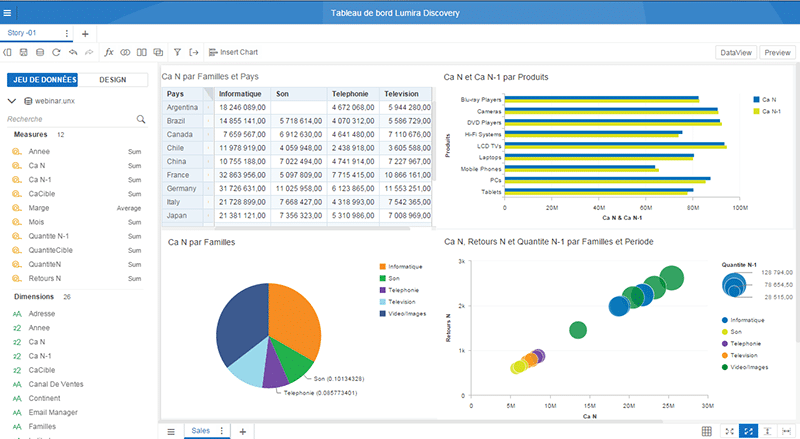
Task: Open Preview mode
Action: 777,53
